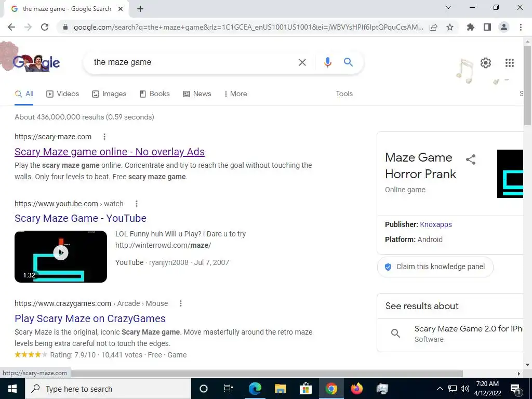The width and height of the screenshot is (532, 399).
Task: Switch to the News tab
Action: coord(197,94)
